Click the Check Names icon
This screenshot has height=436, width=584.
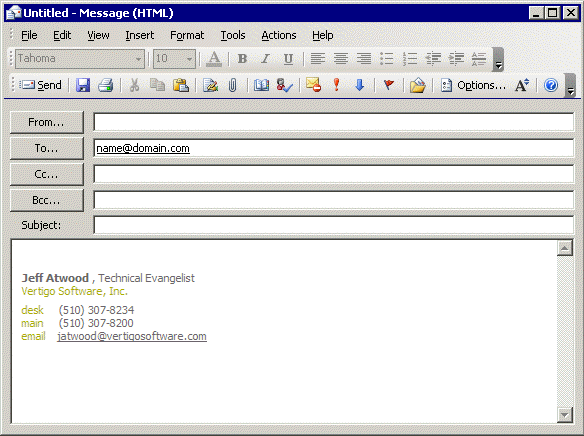tap(285, 85)
